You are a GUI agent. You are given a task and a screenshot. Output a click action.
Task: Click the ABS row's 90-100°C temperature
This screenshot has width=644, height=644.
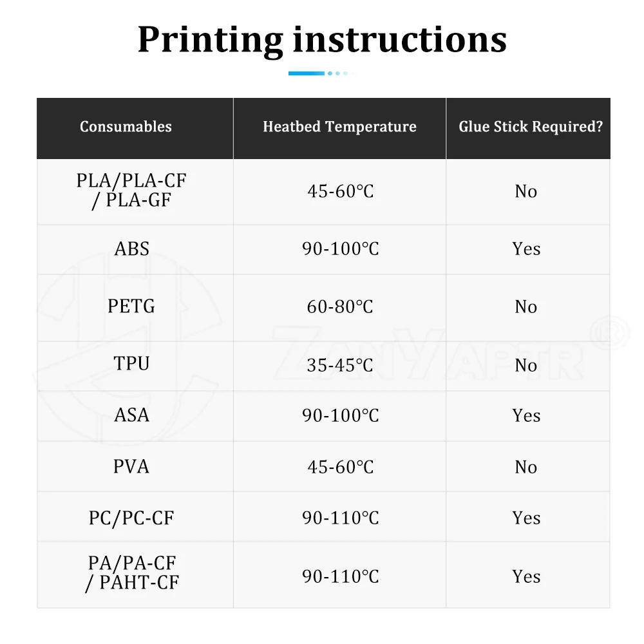341,249
